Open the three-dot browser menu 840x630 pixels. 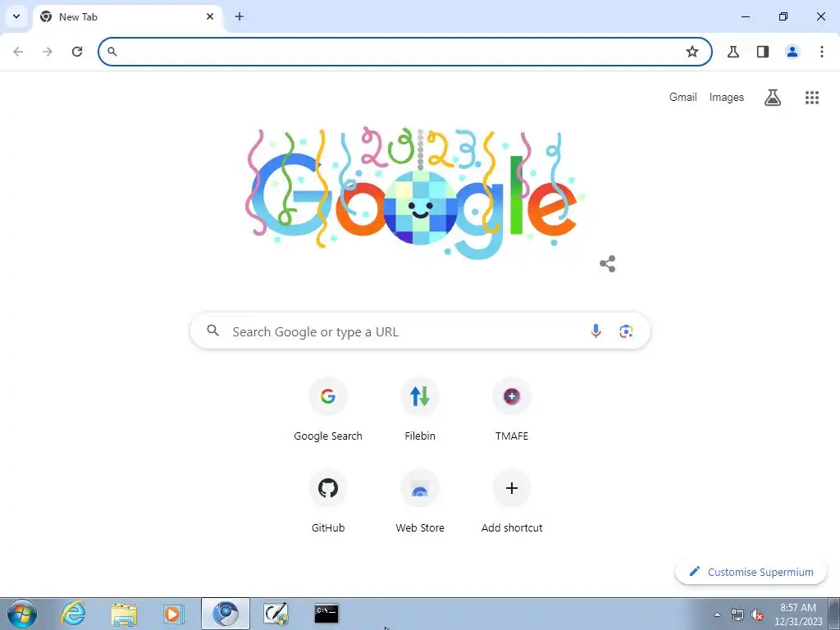822,52
